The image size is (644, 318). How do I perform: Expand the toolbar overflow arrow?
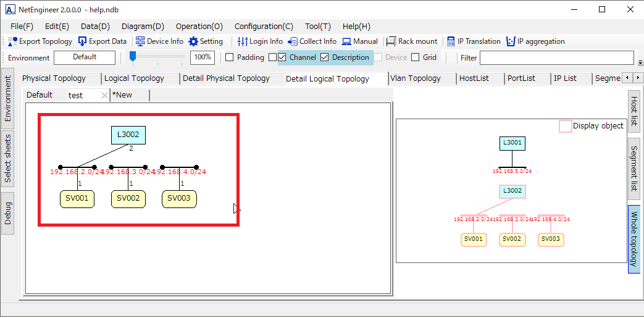pos(640,62)
